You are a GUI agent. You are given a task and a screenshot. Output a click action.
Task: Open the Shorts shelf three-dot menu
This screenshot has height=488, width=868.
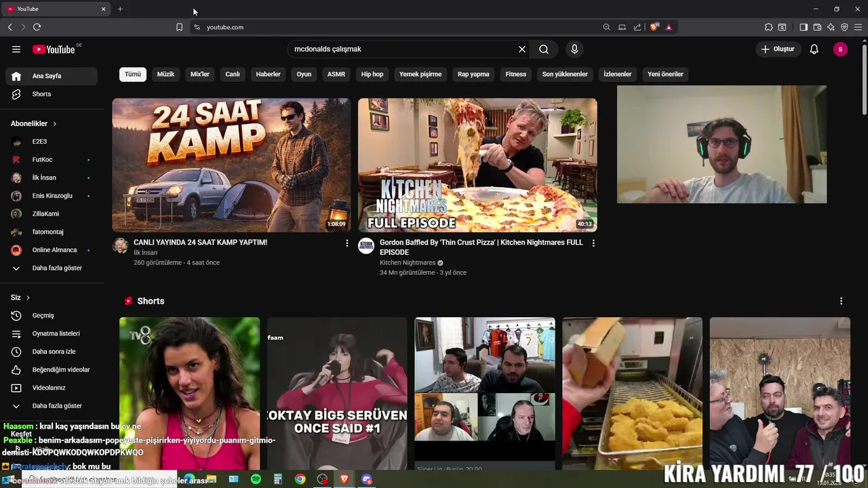point(841,301)
